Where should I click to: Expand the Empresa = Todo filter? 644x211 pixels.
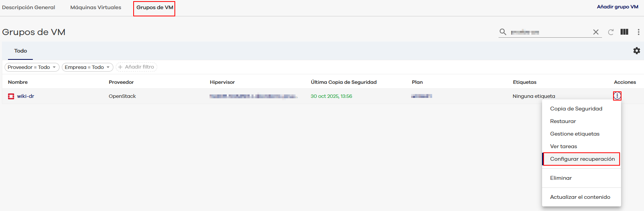pos(87,67)
